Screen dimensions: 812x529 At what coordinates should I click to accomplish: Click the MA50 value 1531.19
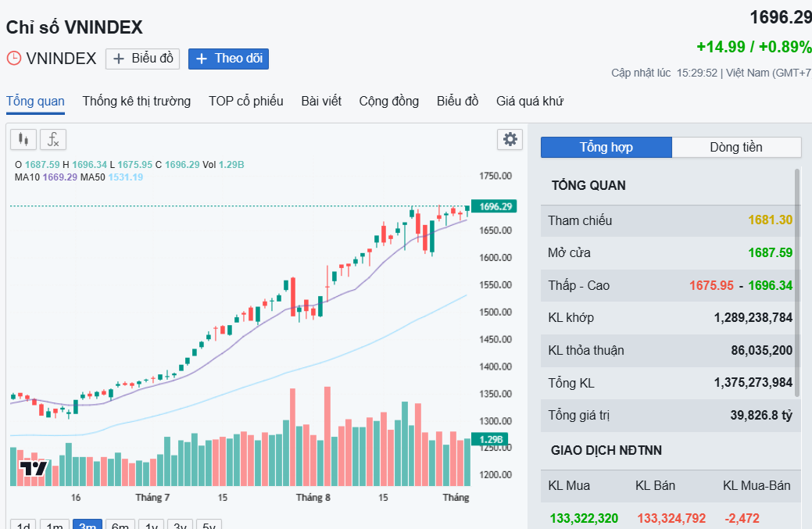(125, 177)
